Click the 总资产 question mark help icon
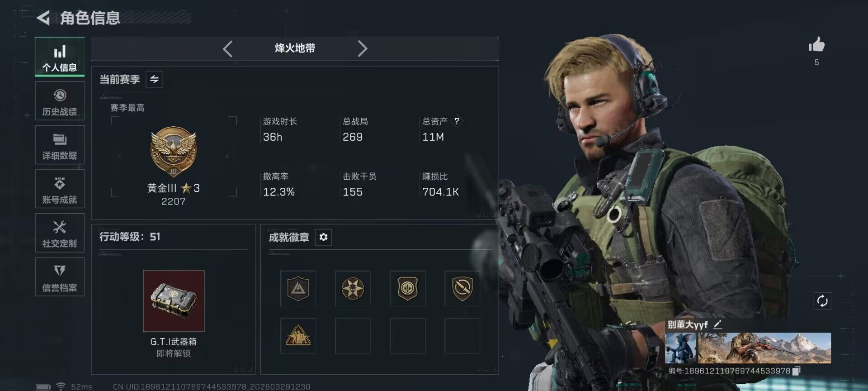The image size is (868, 391). pos(457,121)
